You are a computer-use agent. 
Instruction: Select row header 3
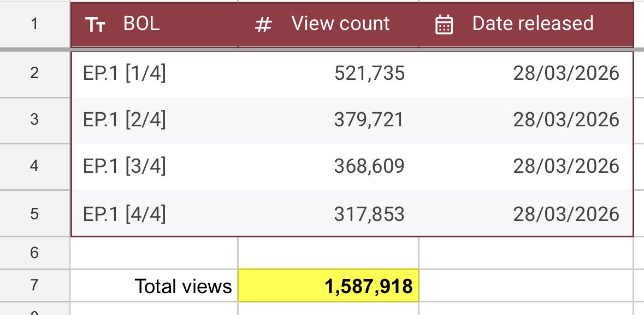pos(34,120)
